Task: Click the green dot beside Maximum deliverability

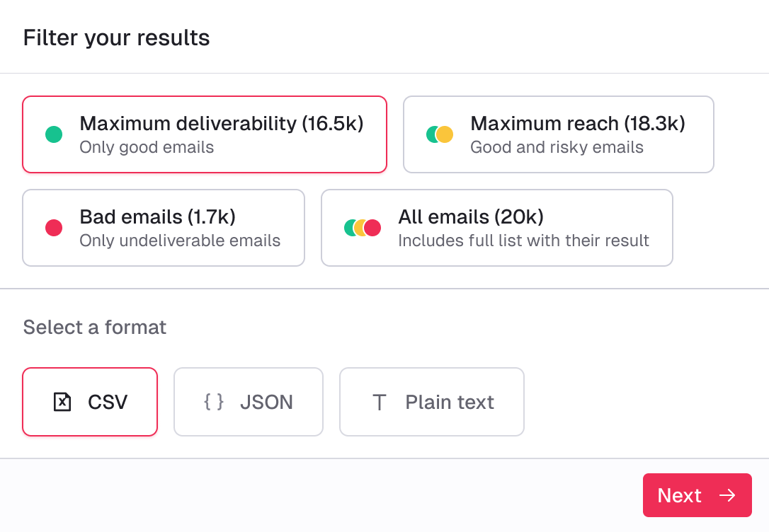Action: (54, 134)
